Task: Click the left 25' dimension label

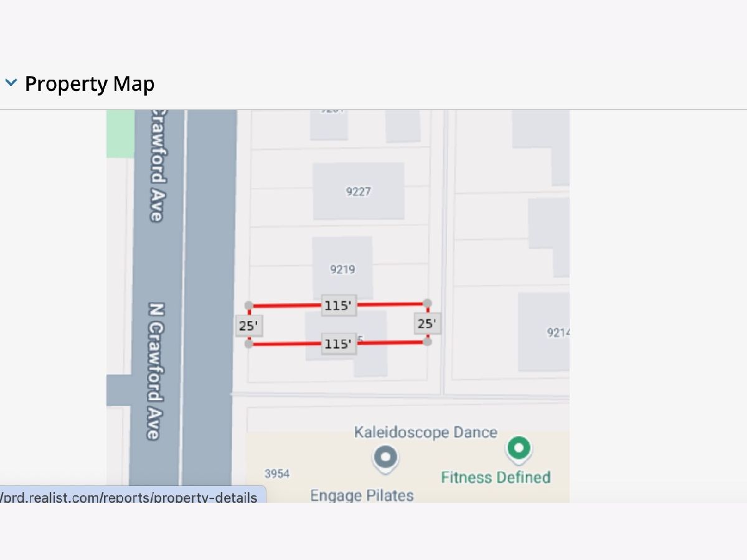Action: 249,325
